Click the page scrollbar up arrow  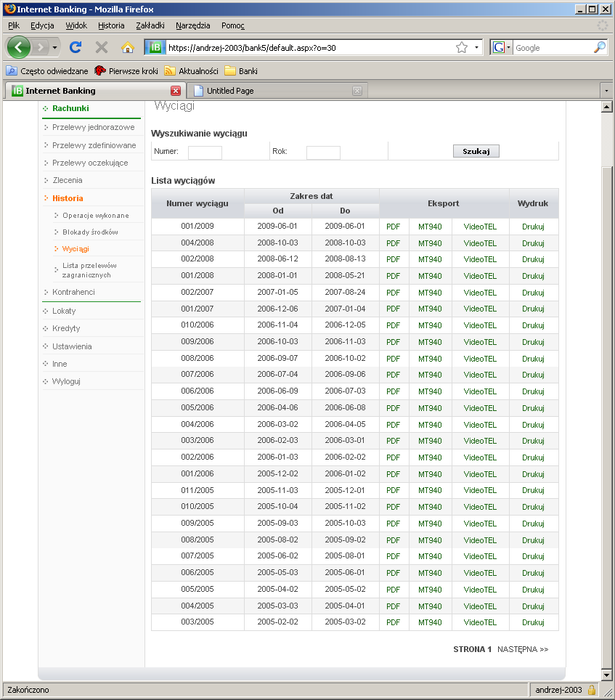[606, 107]
